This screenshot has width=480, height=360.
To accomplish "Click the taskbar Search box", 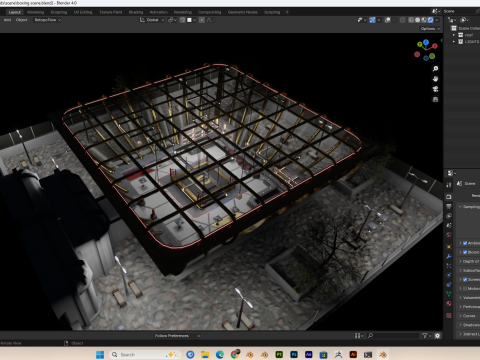I will pos(145,355).
